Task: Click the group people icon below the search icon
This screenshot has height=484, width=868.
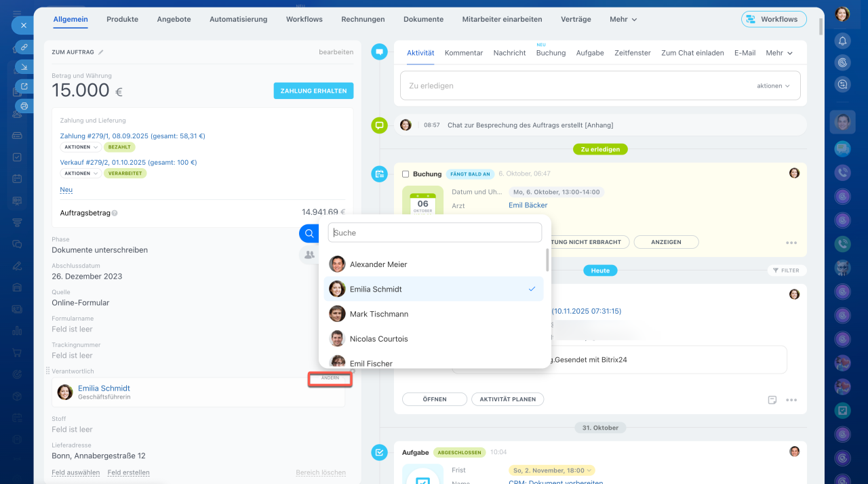Action: (x=309, y=255)
